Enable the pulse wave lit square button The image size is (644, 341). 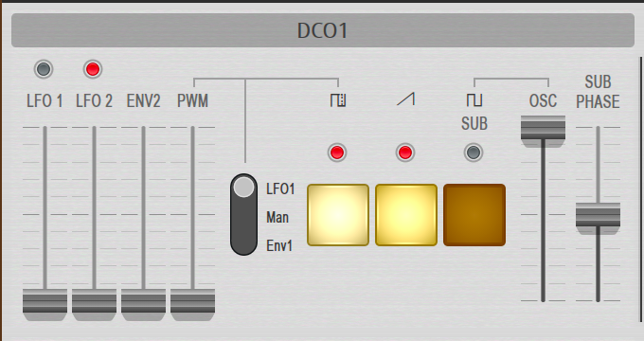click(x=338, y=215)
